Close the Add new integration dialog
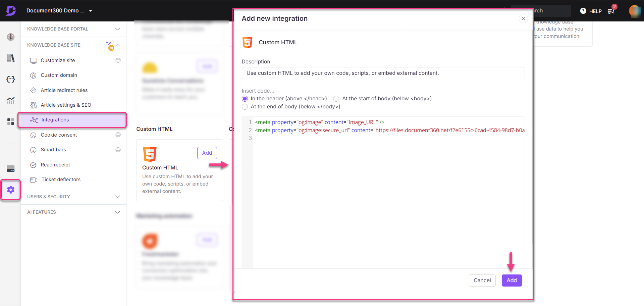The width and height of the screenshot is (644, 306). point(523,18)
